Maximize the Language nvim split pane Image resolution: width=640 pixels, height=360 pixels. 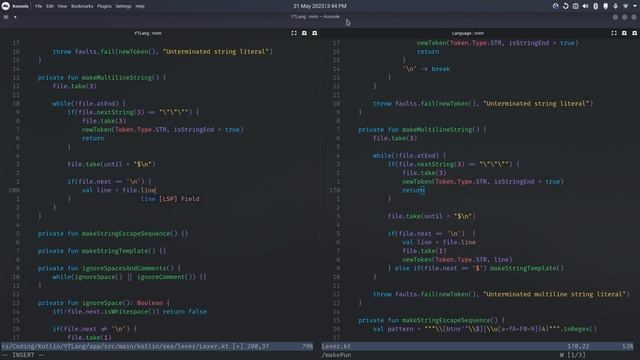click(x=614, y=33)
